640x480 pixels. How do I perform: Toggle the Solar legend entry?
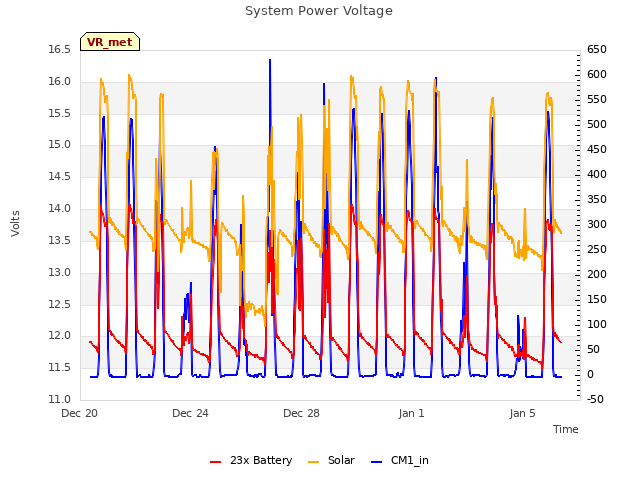coord(331,460)
